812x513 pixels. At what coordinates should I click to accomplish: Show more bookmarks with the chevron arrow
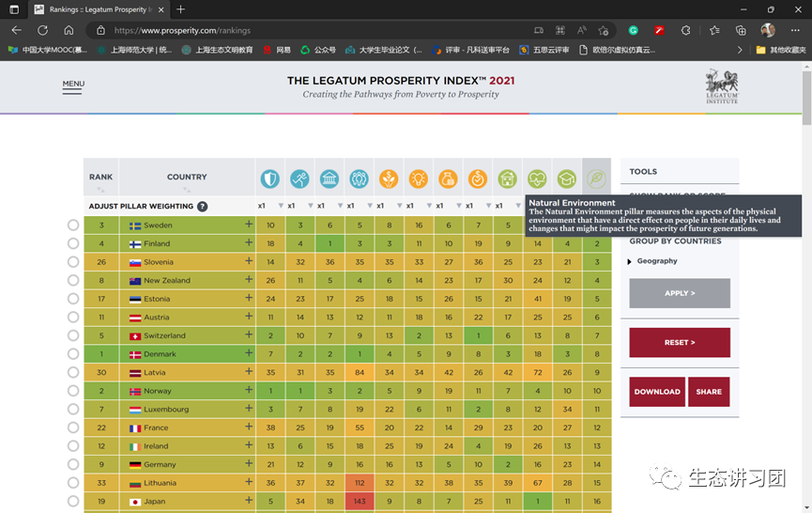pos(740,50)
